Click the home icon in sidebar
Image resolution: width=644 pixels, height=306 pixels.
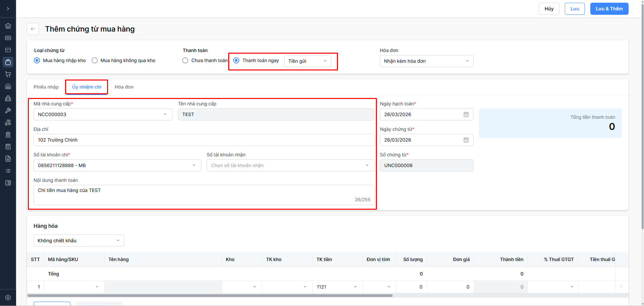coord(8,26)
